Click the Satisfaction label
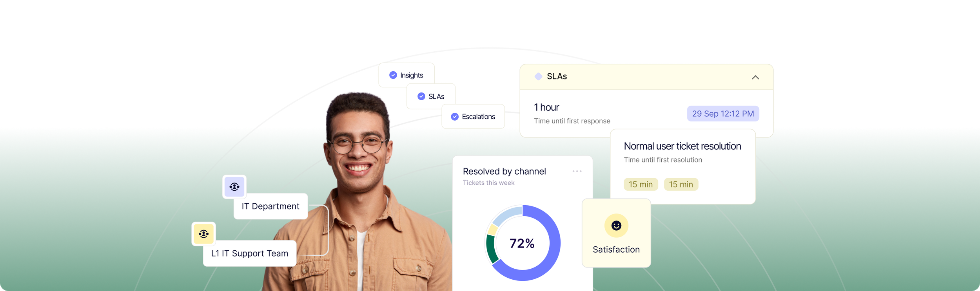This screenshot has height=291, width=980. point(616,249)
